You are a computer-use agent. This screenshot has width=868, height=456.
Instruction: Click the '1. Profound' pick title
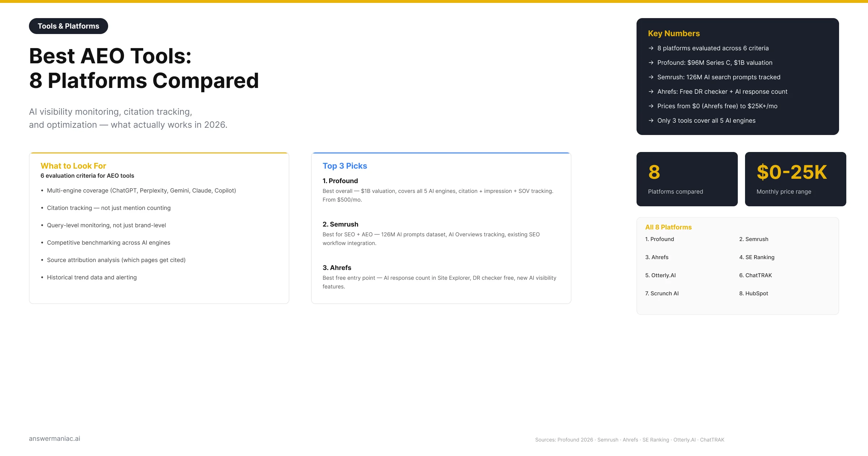[x=340, y=181]
